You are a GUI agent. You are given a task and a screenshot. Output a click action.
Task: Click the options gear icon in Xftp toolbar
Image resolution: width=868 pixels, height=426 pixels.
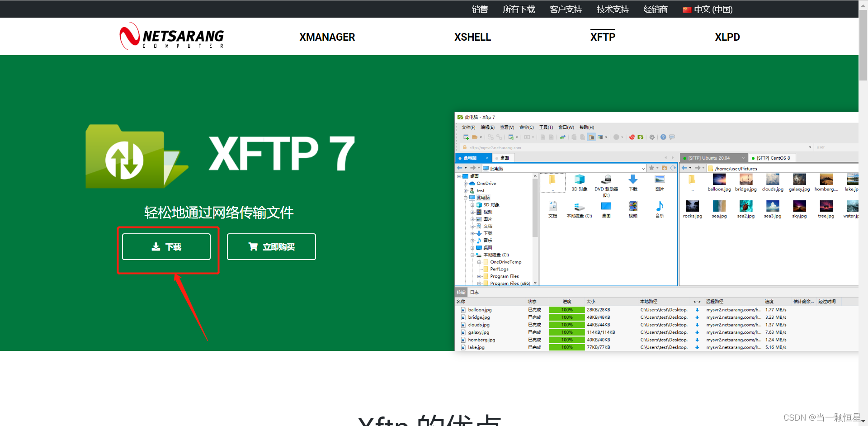click(x=652, y=137)
